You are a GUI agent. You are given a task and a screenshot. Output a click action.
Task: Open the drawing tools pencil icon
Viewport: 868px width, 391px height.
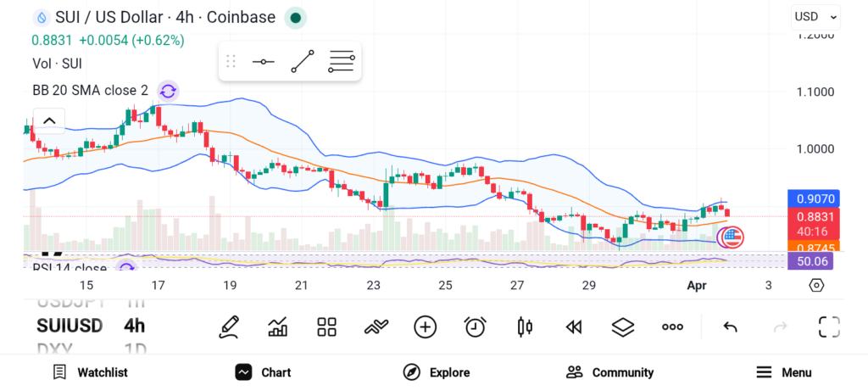228,327
